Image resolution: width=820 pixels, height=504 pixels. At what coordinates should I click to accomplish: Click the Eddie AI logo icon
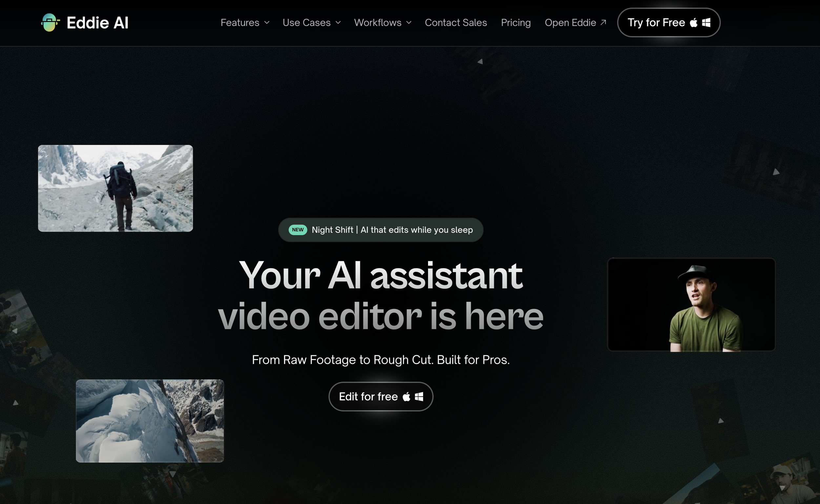point(50,23)
